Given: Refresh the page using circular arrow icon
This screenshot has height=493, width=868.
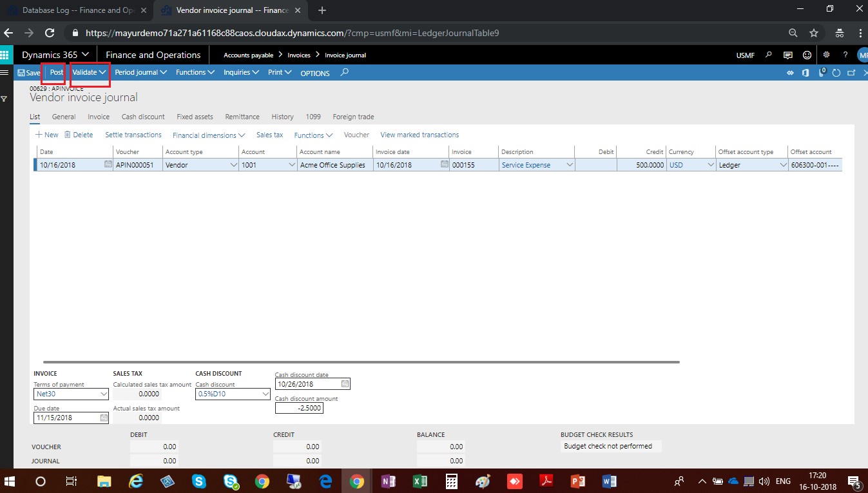Looking at the screenshot, I should click(x=836, y=73).
